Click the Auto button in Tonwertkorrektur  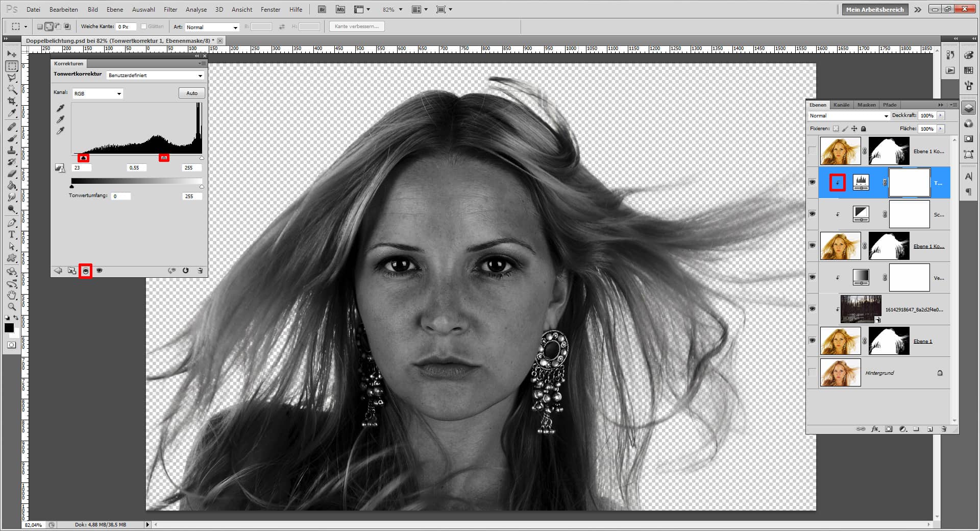coord(191,93)
